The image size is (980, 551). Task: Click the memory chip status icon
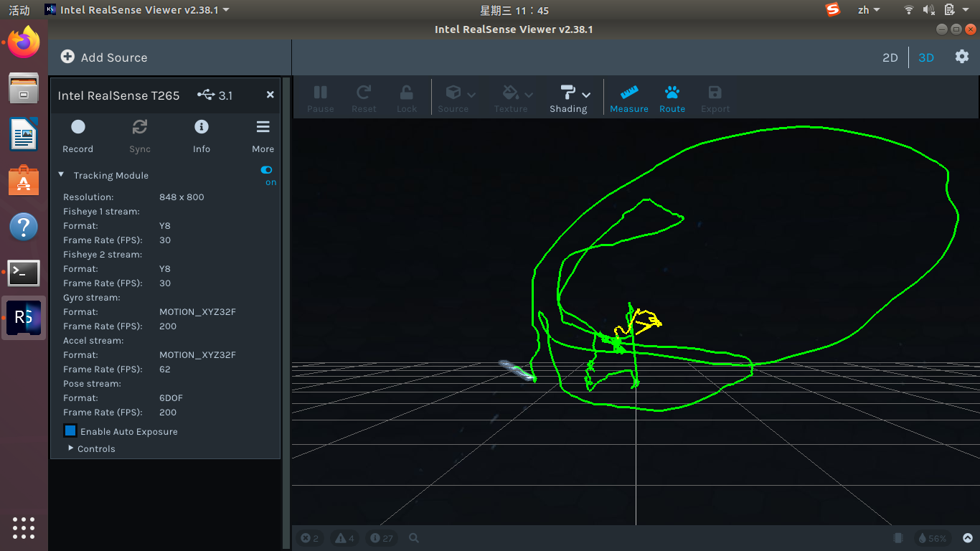897,538
